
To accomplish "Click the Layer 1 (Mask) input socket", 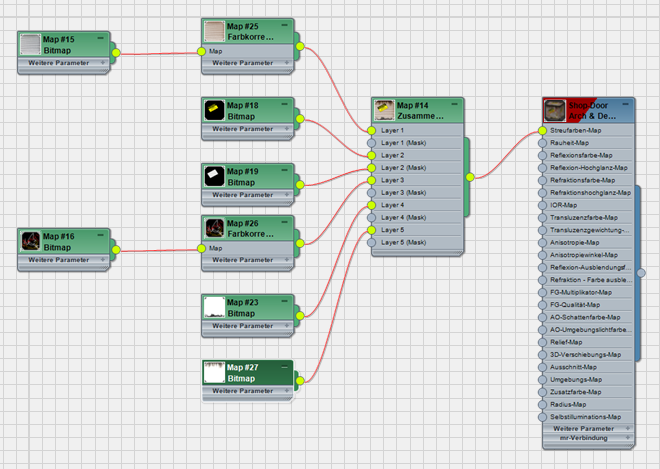I will coord(371,143).
